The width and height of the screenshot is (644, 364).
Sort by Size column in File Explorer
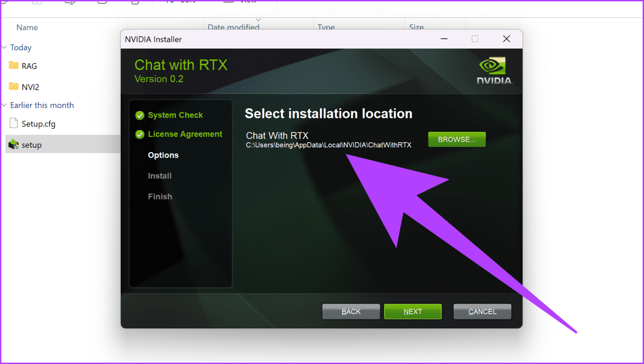[416, 27]
